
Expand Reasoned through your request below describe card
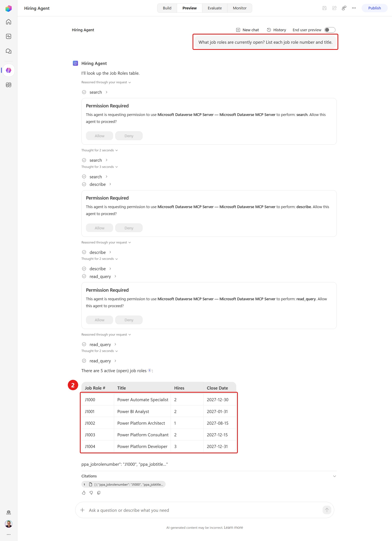pos(106,242)
